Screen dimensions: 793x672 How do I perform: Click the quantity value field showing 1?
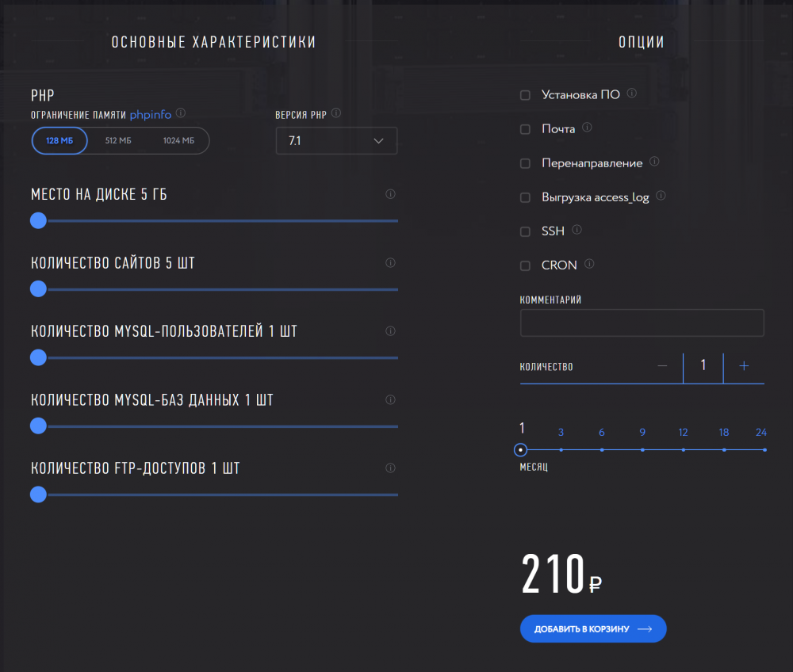point(703,366)
